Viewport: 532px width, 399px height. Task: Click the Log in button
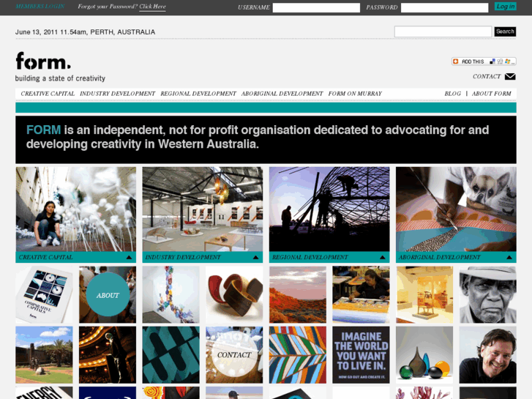[x=506, y=7]
